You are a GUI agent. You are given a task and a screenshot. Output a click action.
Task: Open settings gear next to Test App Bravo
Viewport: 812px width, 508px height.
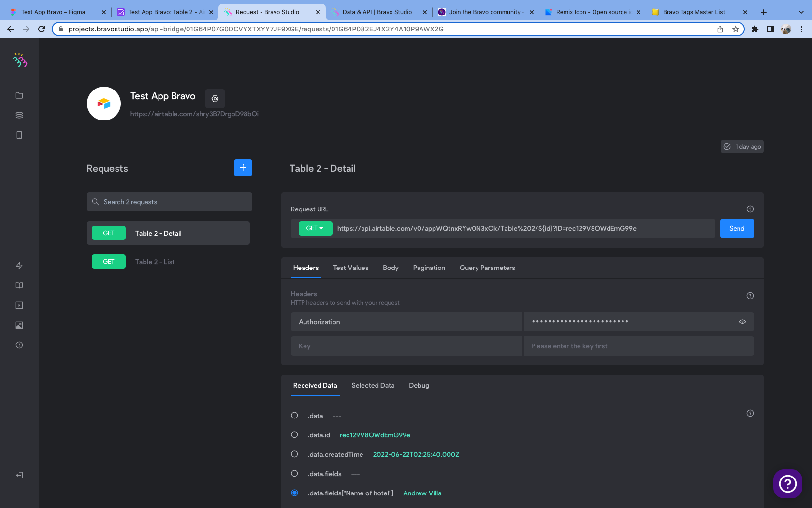(215, 99)
